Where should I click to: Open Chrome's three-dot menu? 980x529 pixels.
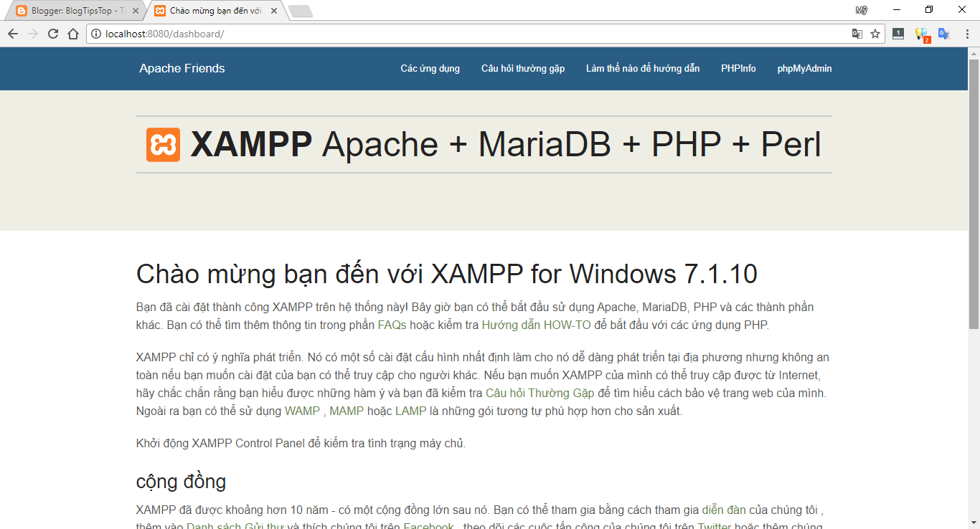966,34
